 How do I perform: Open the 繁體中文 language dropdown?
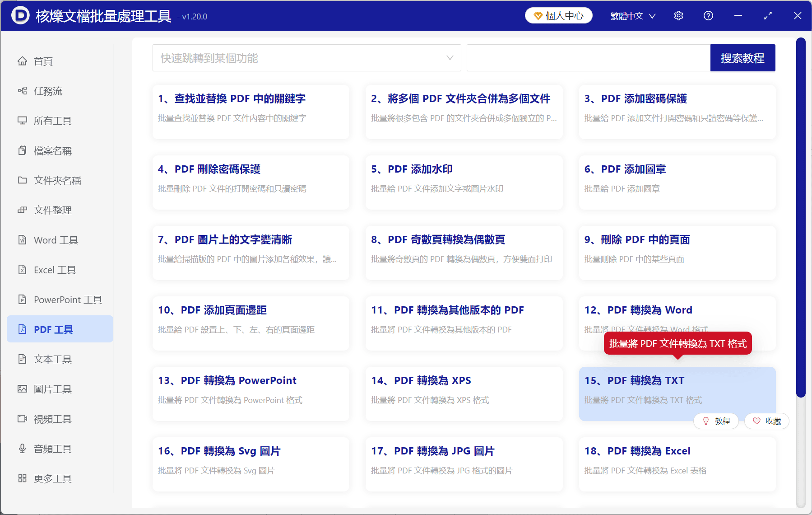[x=632, y=15]
